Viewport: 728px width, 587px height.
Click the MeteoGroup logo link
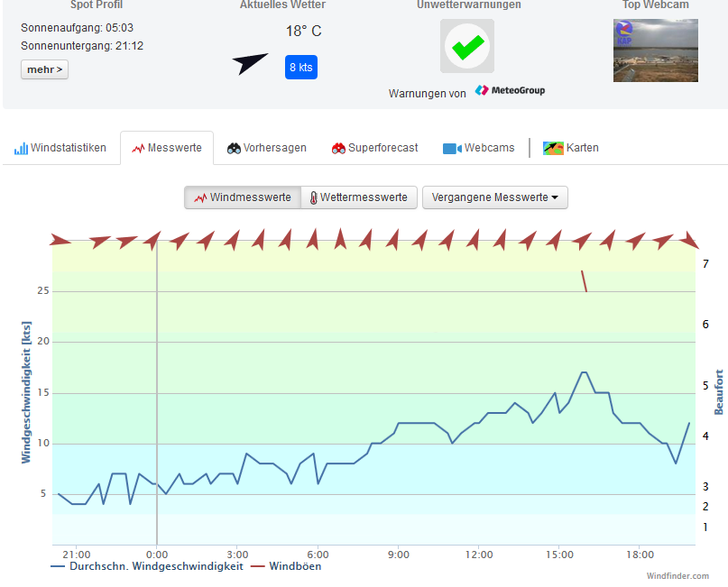click(x=510, y=90)
